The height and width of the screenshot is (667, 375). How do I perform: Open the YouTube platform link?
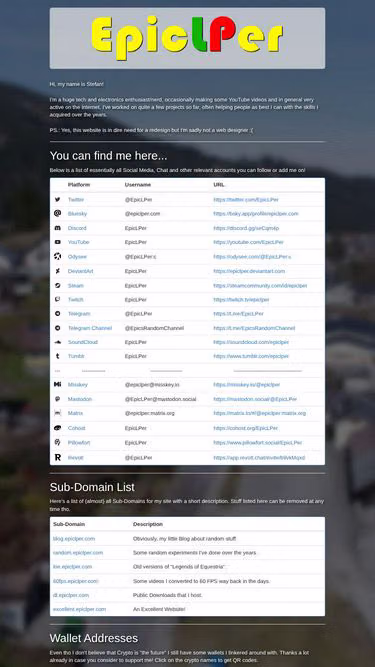tap(79, 242)
